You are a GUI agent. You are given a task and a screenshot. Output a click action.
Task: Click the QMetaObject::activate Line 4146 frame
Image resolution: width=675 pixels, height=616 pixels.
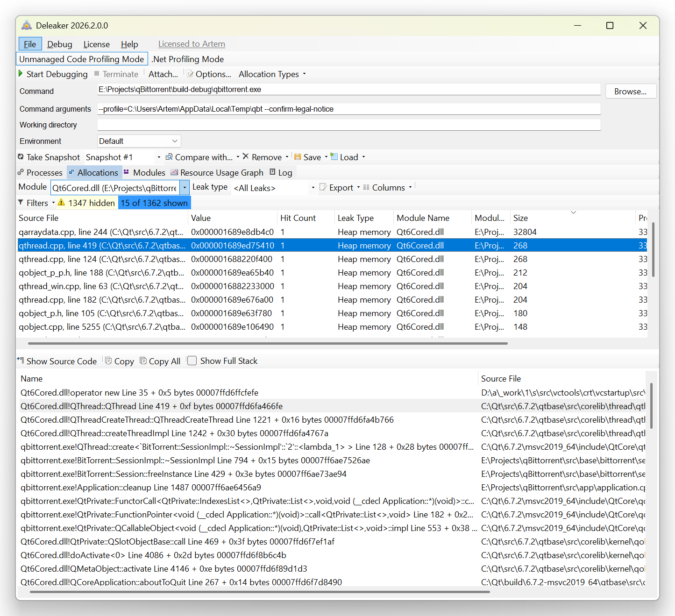pyautogui.click(x=332, y=568)
